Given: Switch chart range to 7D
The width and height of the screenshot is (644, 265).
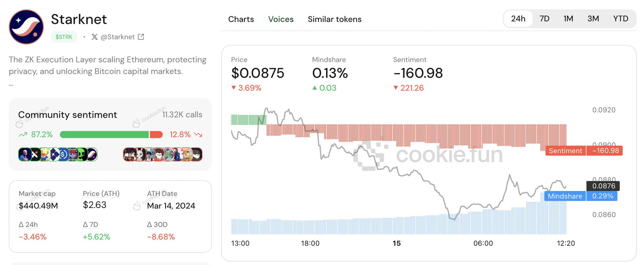Looking at the screenshot, I should [x=544, y=19].
